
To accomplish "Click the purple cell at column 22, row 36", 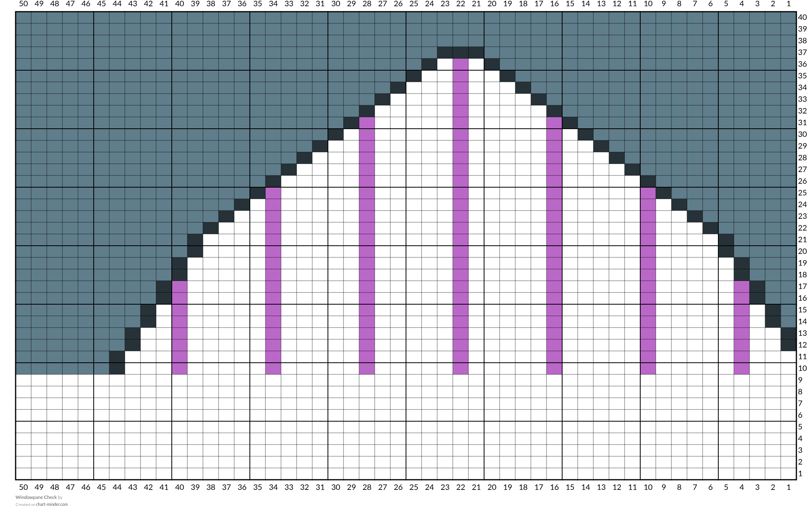I will [x=461, y=64].
